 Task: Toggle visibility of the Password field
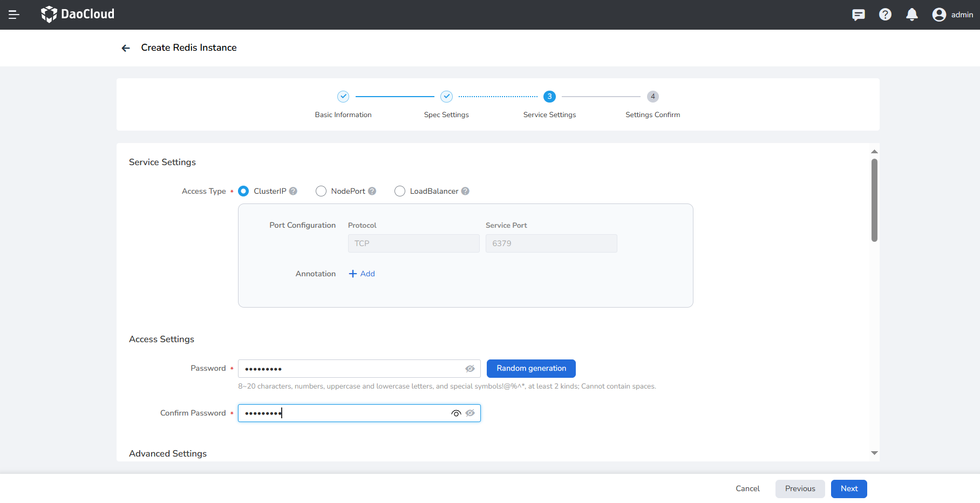(x=470, y=369)
